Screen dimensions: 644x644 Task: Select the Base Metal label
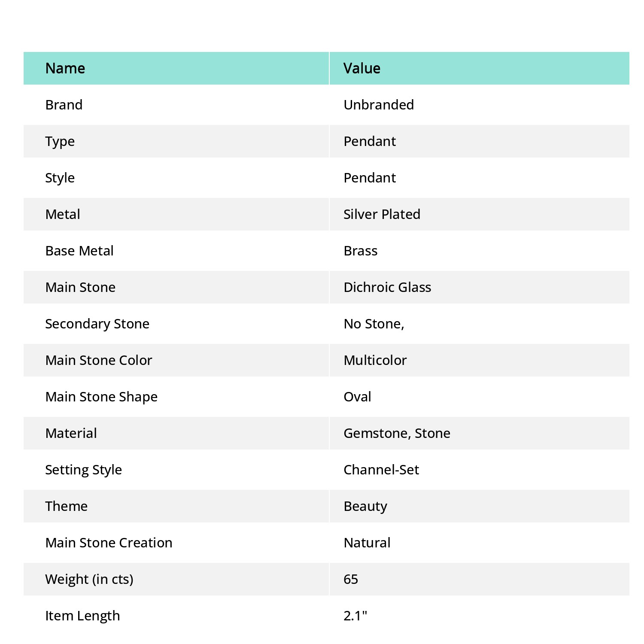79,251
